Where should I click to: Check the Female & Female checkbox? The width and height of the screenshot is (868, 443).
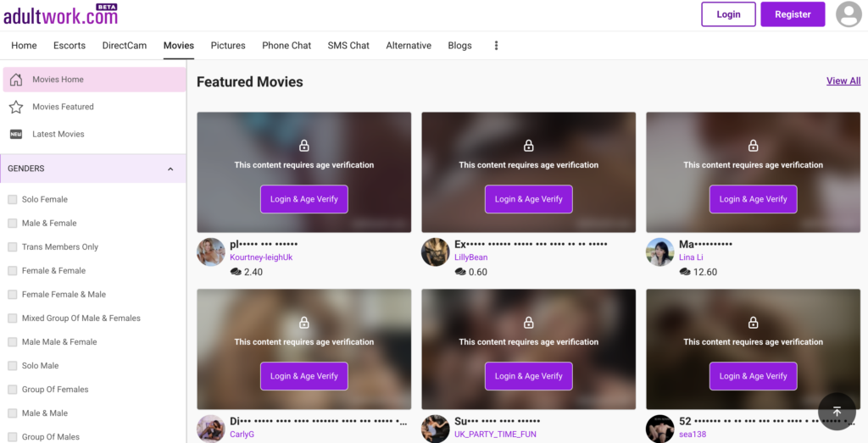click(x=12, y=271)
